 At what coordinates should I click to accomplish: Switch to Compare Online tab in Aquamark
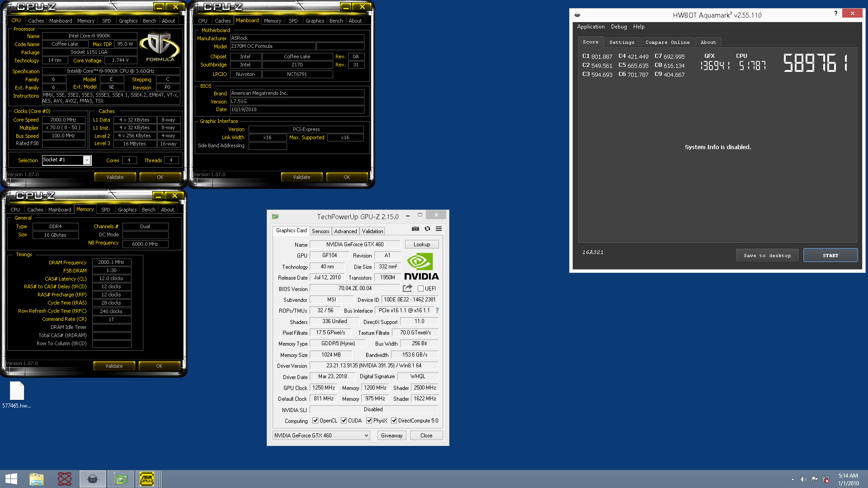point(667,42)
